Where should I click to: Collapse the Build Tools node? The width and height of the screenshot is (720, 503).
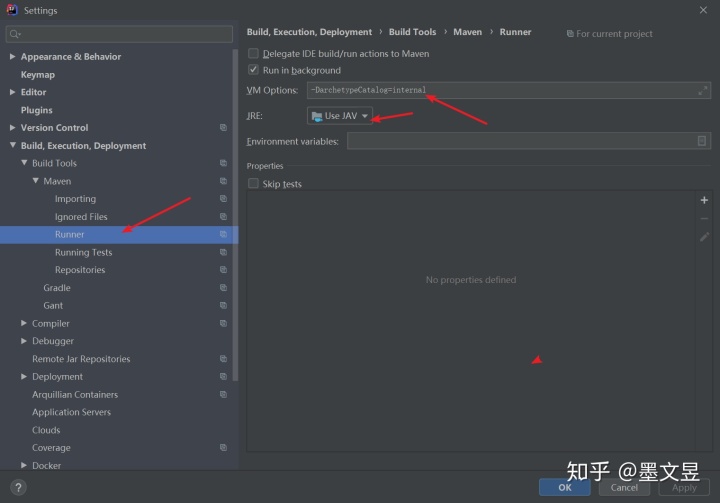pos(24,163)
